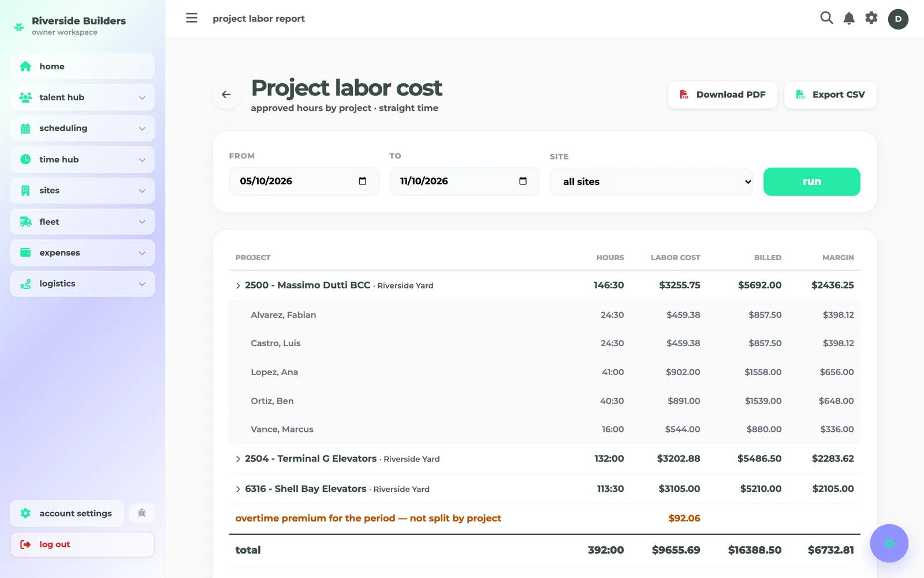Click the bug icon beside account settings
Image resolution: width=924 pixels, height=578 pixels.
click(142, 513)
